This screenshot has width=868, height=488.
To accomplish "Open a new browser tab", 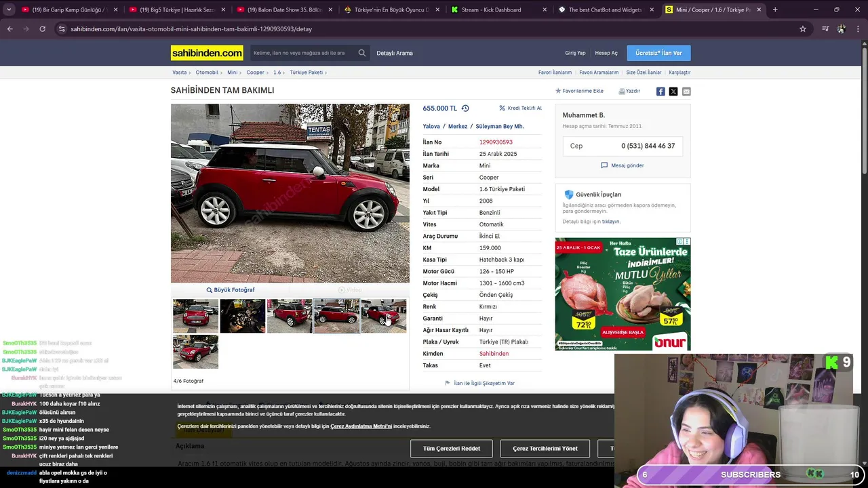I will tap(775, 9).
